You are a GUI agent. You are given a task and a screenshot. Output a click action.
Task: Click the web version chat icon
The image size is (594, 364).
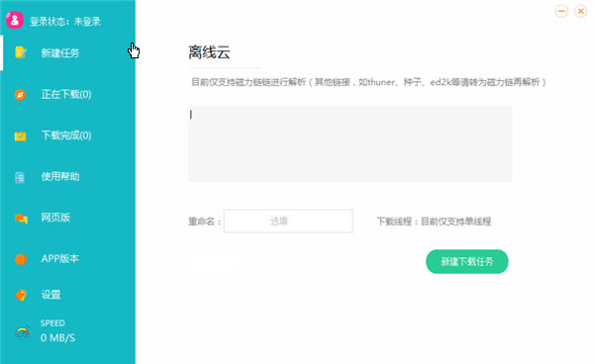[21, 219]
